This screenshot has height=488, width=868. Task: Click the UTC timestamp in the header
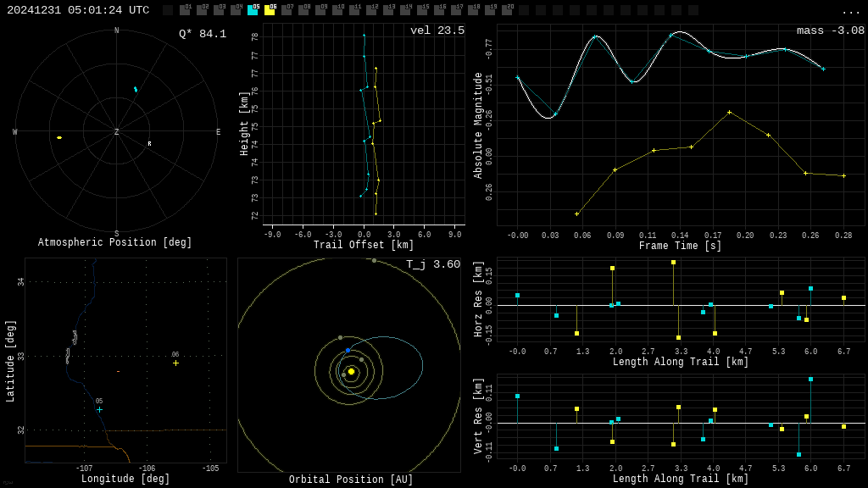pyautogui.click(x=78, y=10)
